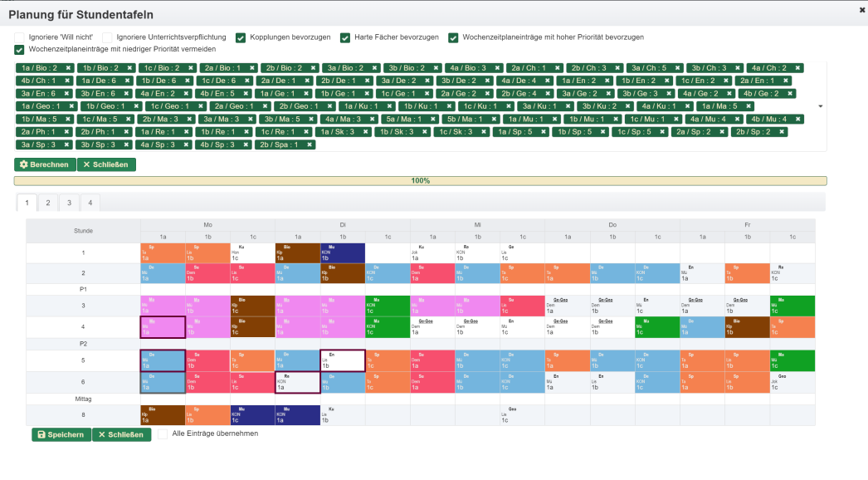Viewport: 868px width, 480px height.
Task: Open result tab 4
Action: pos(90,203)
